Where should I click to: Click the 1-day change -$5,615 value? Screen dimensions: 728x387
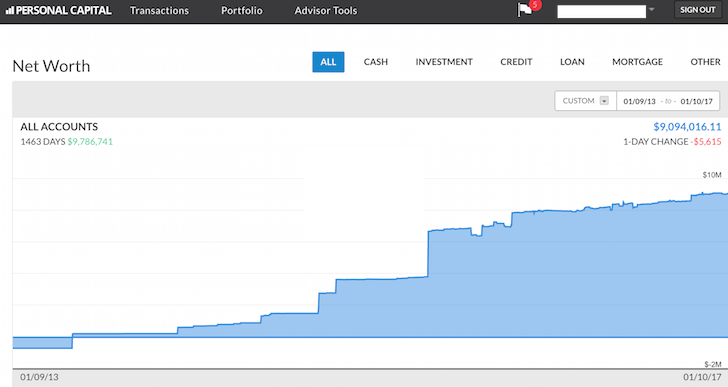pos(707,142)
